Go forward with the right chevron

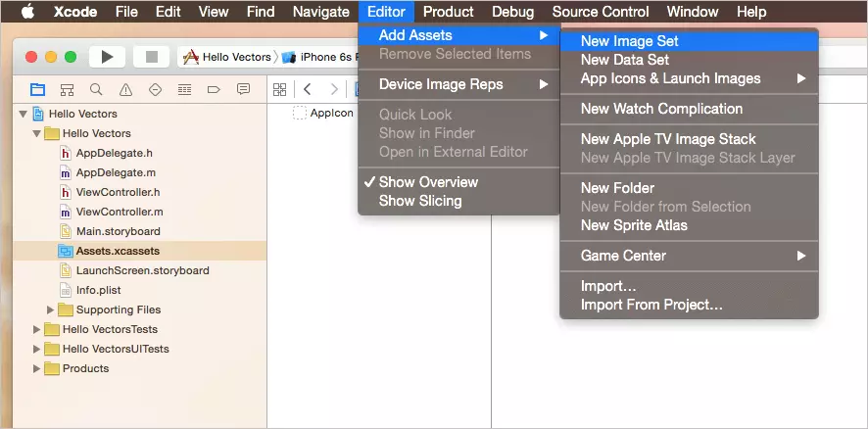click(334, 89)
